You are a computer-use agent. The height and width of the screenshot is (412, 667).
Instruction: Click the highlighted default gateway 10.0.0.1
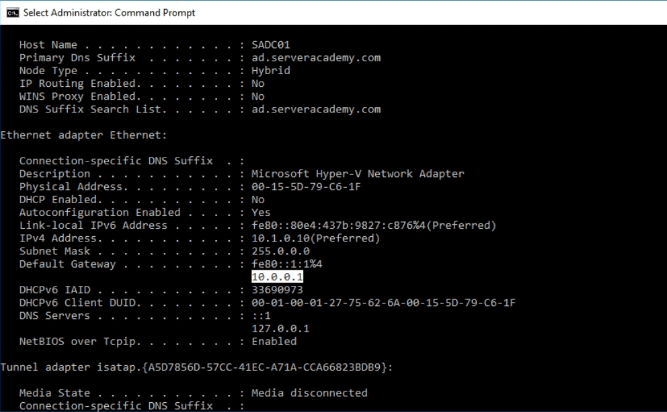tap(277, 277)
